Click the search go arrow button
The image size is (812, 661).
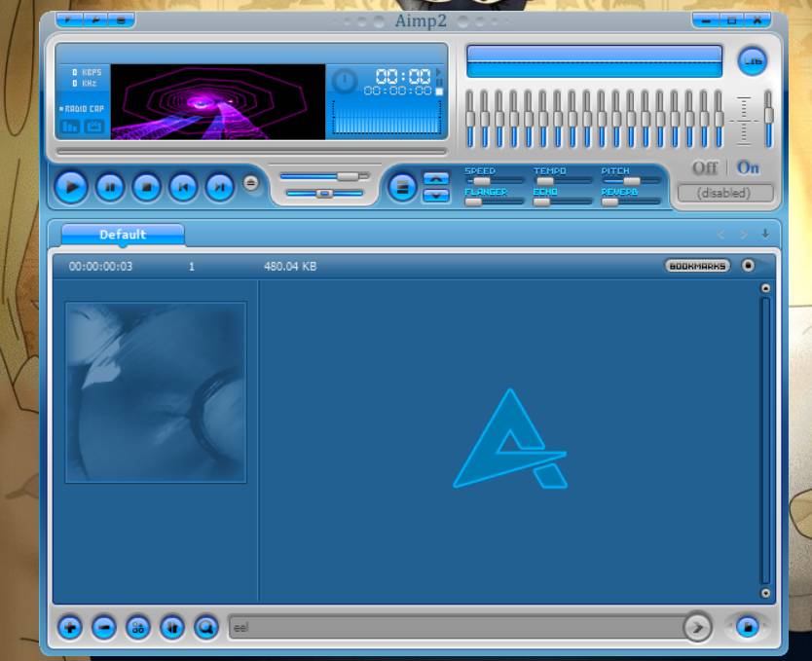(x=697, y=627)
